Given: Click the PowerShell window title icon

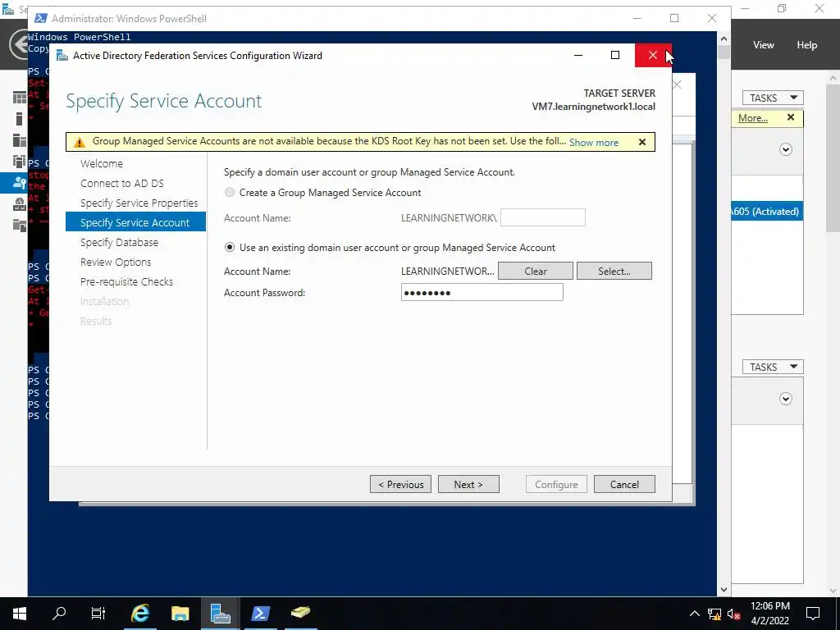Looking at the screenshot, I should (40, 18).
